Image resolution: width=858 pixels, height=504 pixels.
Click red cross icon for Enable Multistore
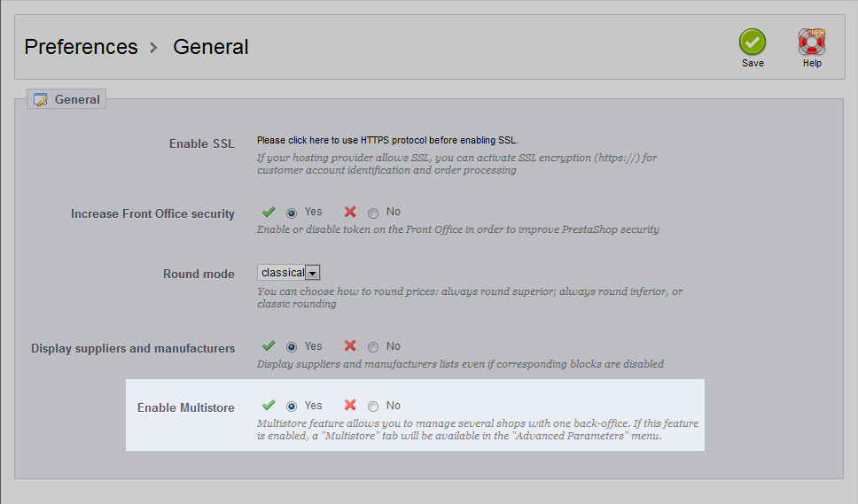(x=350, y=405)
